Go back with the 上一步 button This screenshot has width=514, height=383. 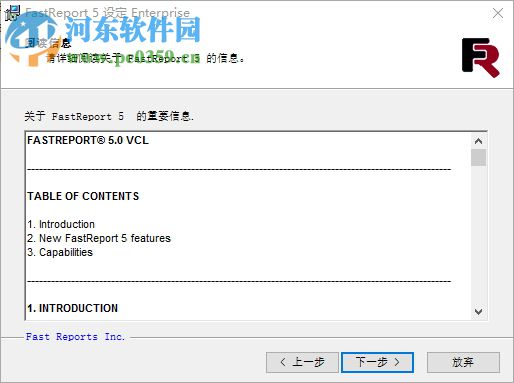click(x=302, y=362)
